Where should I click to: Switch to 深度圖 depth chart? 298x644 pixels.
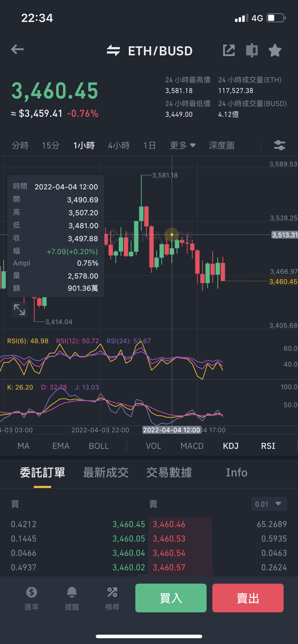click(222, 146)
